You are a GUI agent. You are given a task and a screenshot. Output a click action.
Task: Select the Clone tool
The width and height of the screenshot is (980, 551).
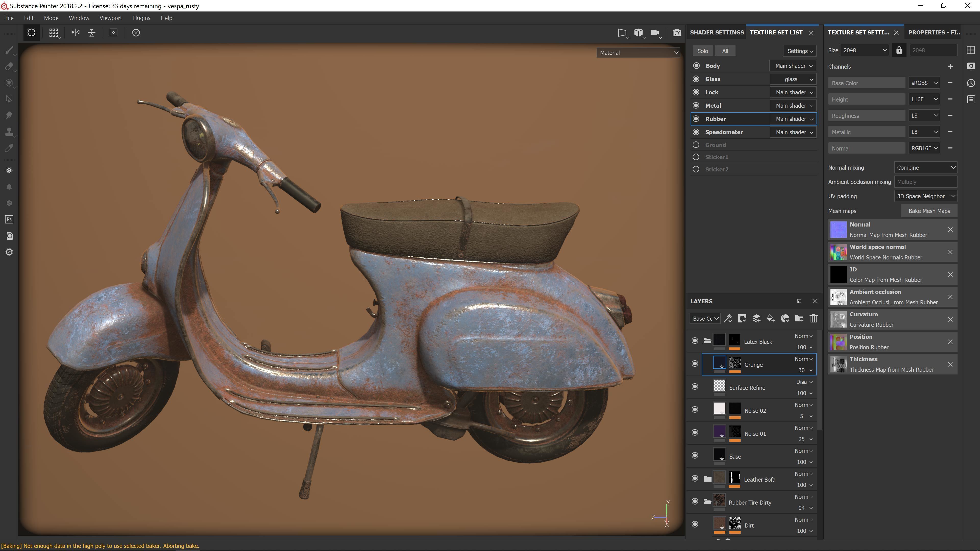point(9,132)
